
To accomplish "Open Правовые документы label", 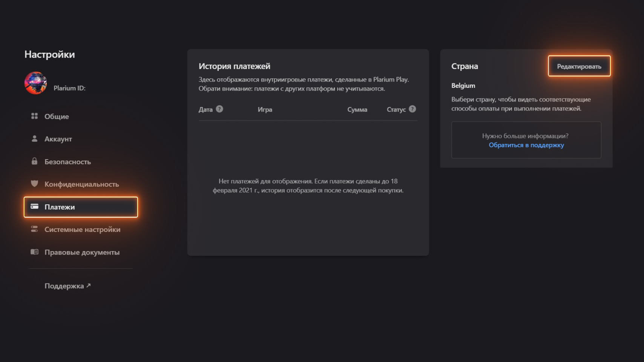I will [x=82, y=252].
